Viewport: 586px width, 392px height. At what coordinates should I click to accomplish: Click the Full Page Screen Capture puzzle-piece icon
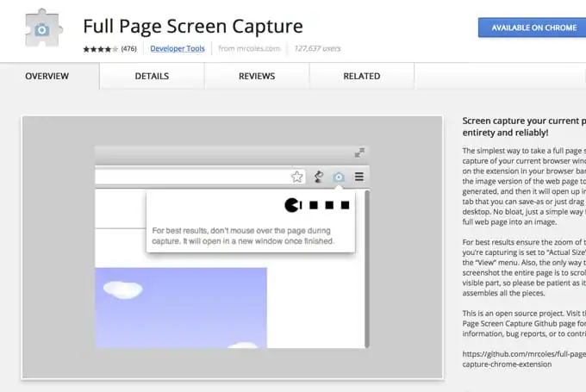(x=43, y=28)
